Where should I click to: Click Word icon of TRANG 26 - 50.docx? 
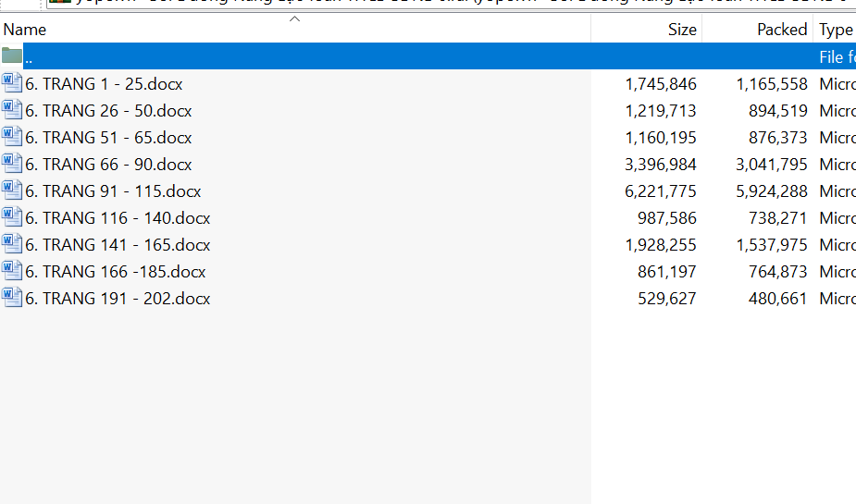pos(12,110)
